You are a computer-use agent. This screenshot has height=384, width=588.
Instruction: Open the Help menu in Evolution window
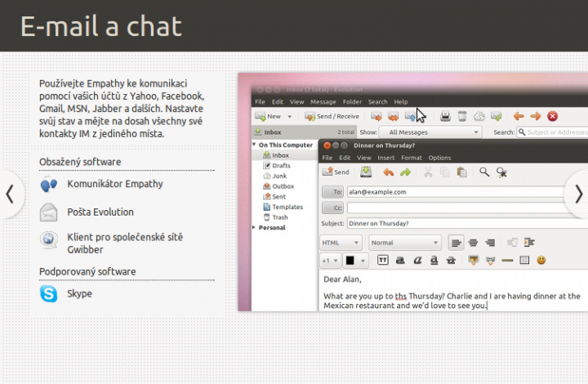(x=400, y=102)
